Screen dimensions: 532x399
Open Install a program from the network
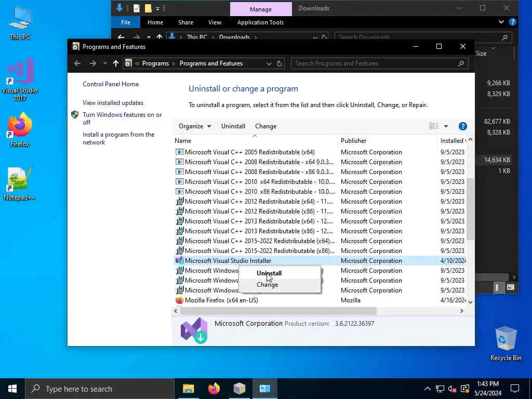tap(118, 138)
